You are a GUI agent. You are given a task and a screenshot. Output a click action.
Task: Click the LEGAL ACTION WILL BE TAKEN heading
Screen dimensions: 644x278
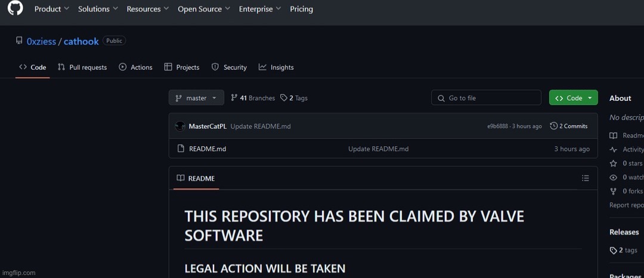265,268
